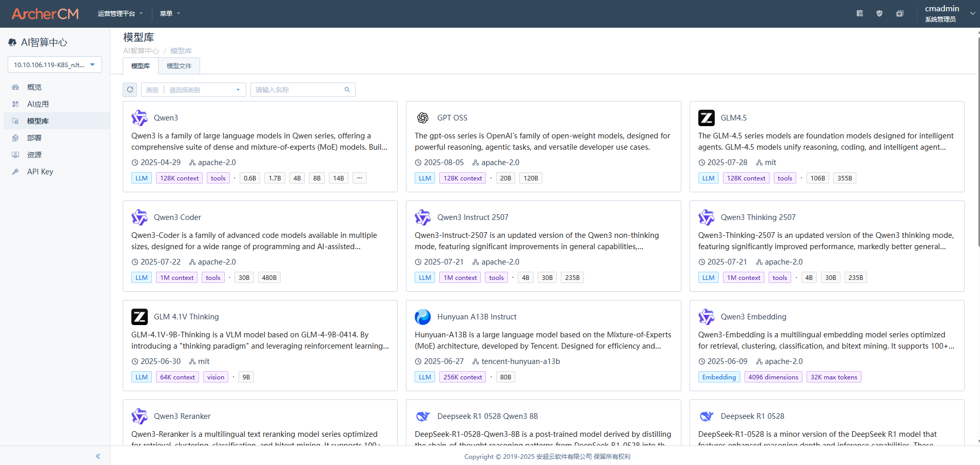Viewport: 980px width, 465px height.
Task: Expand the cluster selector 10.10.106.119-K8S
Action: coord(54,65)
